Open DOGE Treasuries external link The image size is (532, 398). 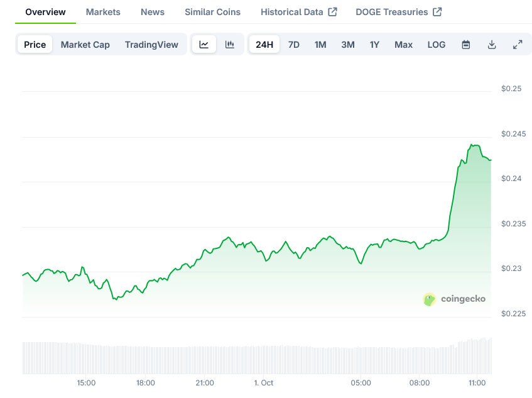coord(398,12)
